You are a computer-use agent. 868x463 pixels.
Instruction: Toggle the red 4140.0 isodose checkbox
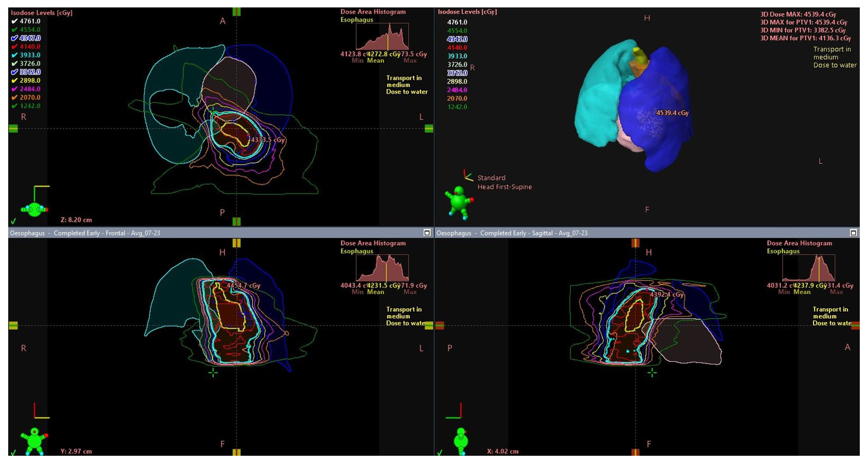(14, 46)
